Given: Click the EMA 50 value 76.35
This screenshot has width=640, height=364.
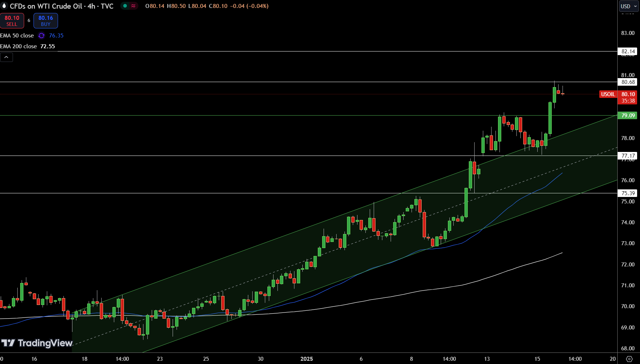Looking at the screenshot, I should (56, 36).
